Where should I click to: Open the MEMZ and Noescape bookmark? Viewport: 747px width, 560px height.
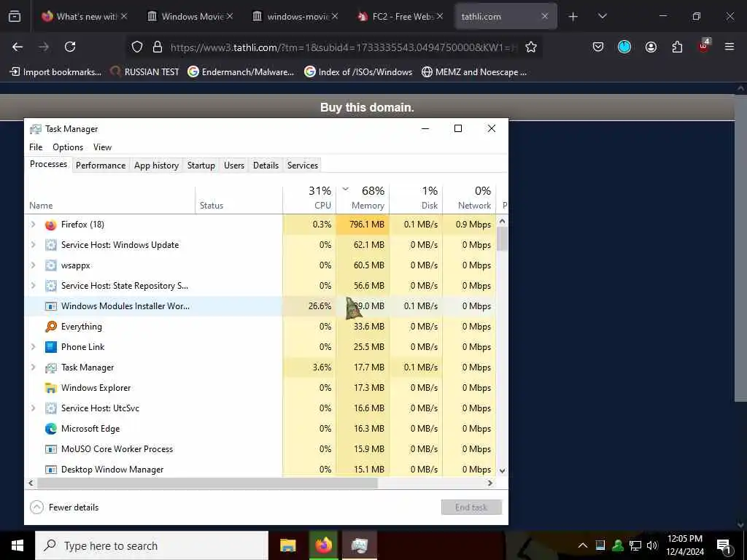pyautogui.click(x=474, y=72)
